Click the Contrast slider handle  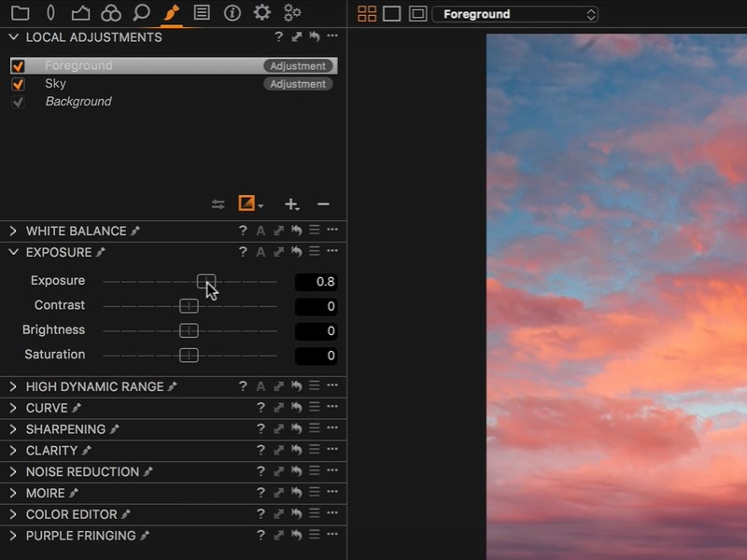[x=189, y=306]
